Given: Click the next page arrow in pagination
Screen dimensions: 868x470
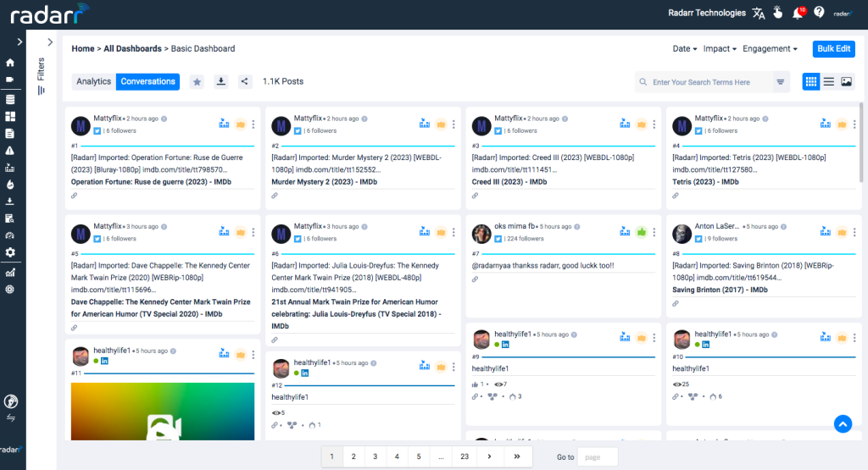Looking at the screenshot, I should (x=489, y=456).
